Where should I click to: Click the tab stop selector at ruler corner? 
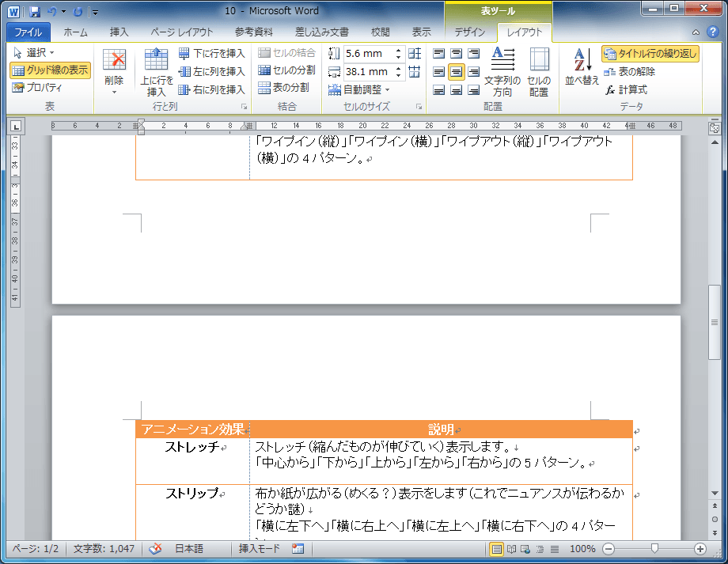point(17,126)
